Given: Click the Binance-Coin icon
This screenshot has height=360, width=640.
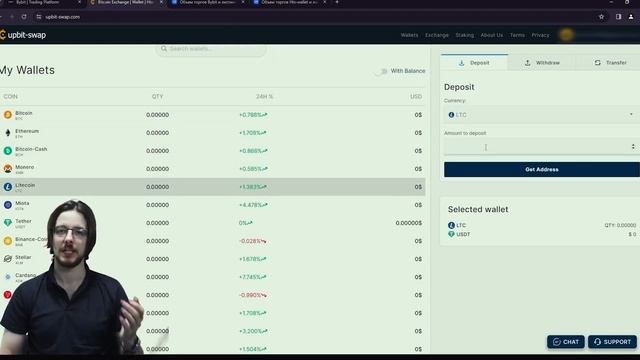Looking at the screenshot, I should (x=8, y=241).
